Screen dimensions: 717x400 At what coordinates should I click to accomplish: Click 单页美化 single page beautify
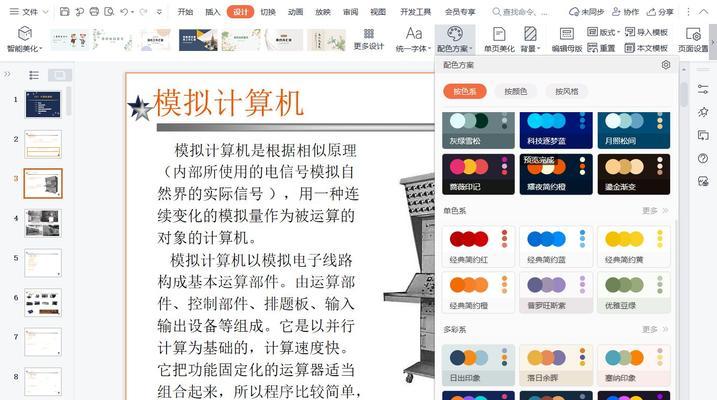[499, 39]
